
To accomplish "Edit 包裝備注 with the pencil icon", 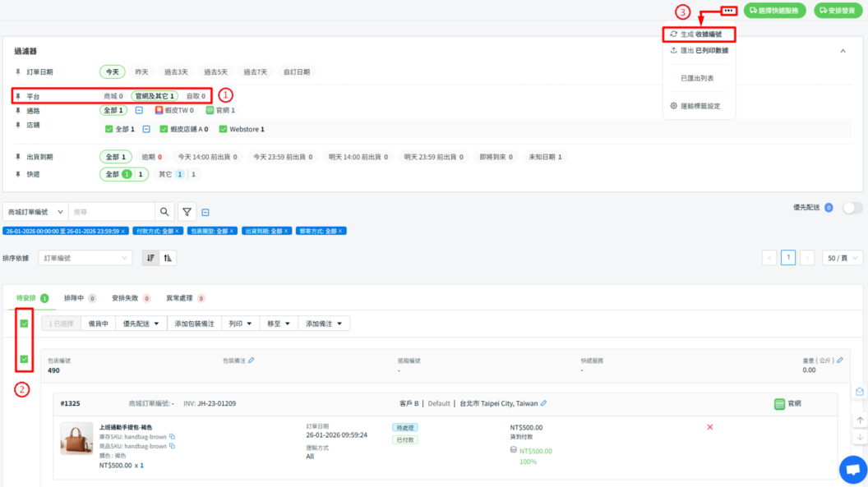I will (x=252, y=360).
